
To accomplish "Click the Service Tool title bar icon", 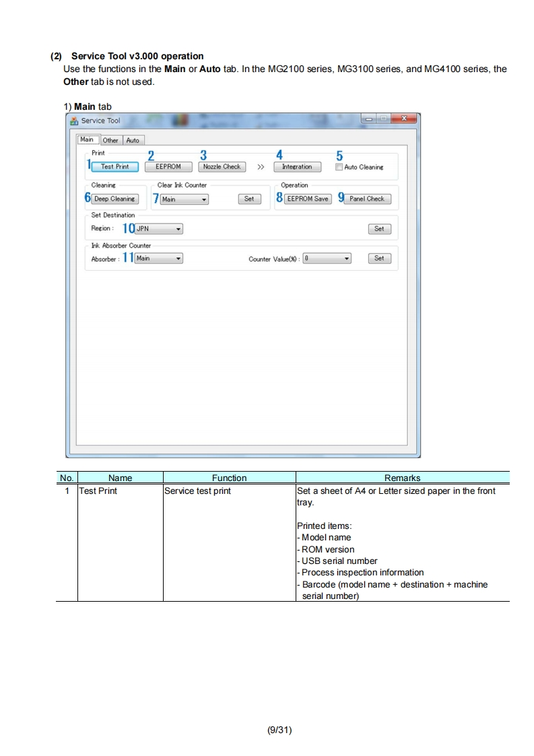I will tap(73, 121).
